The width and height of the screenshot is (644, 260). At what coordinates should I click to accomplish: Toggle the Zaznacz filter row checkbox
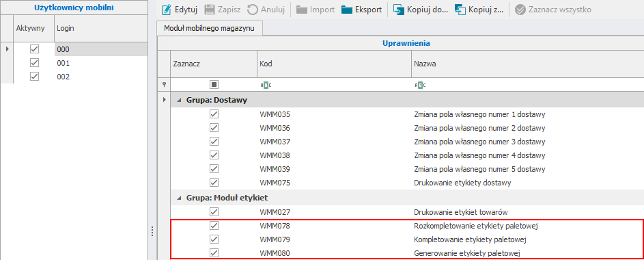tap(214, 84)
